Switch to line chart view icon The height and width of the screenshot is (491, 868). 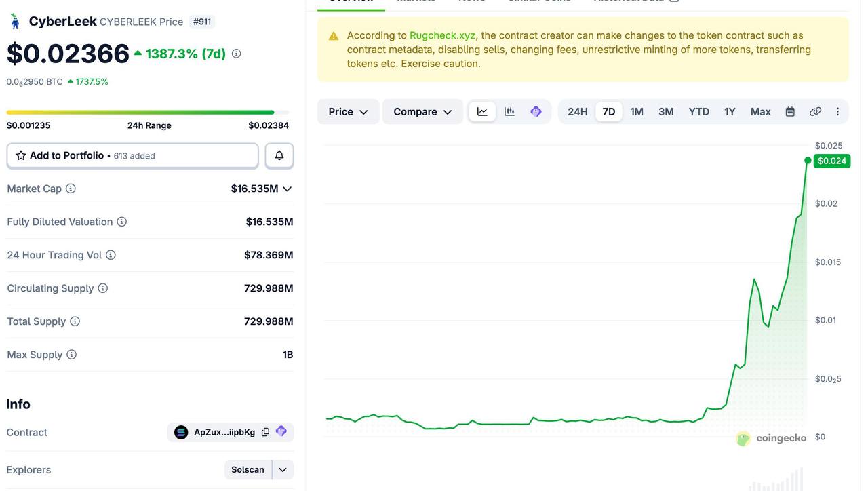pyautogui.click(x=482, y=112)
